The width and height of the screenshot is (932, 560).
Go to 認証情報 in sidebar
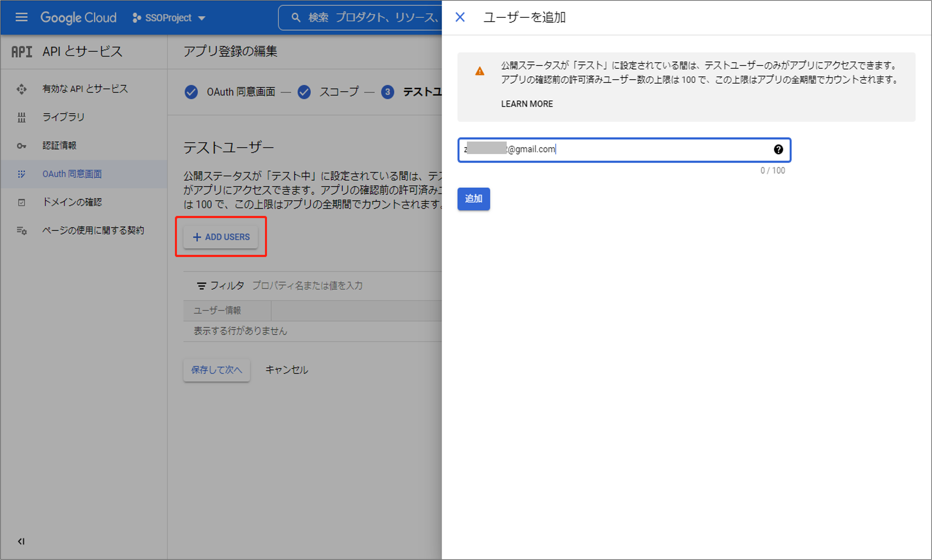59,146
